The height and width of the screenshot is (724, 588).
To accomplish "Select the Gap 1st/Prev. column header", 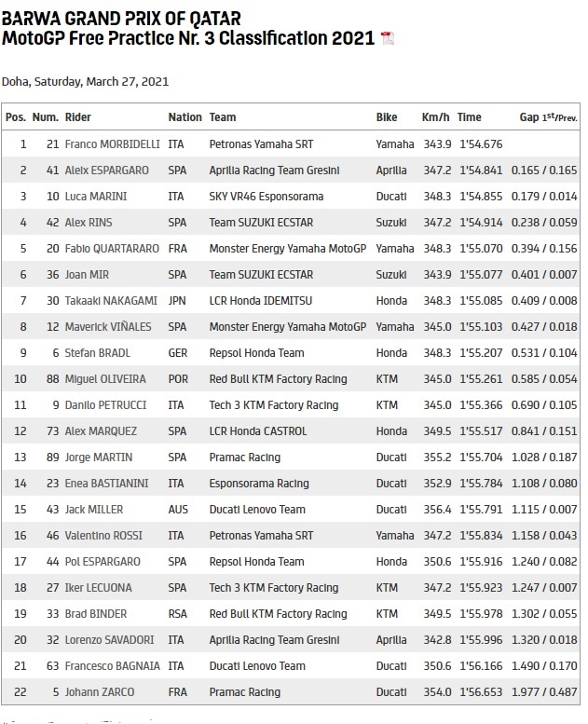I will (548, 117).
